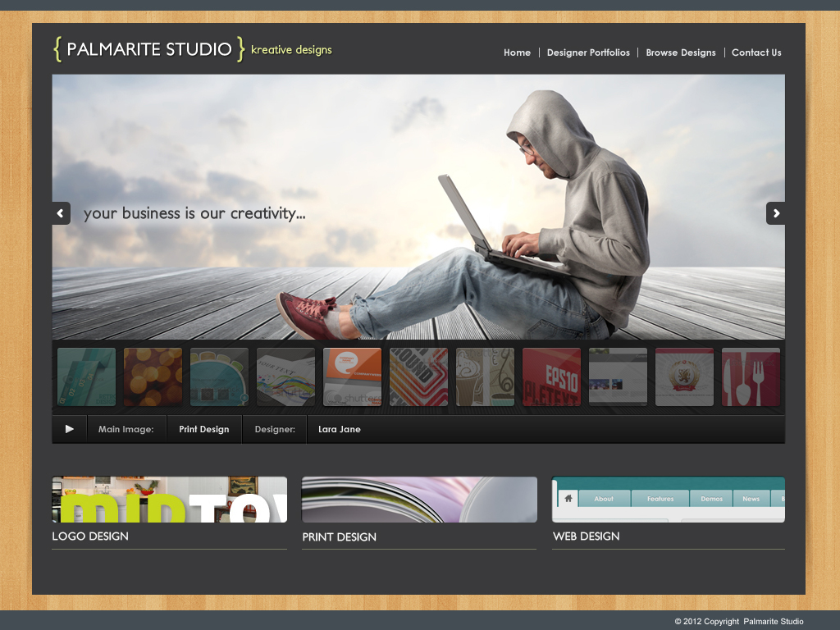Open Designer Portfolios in navigation
This screenshot has width=840, height=630.
[x=588, y=52]
